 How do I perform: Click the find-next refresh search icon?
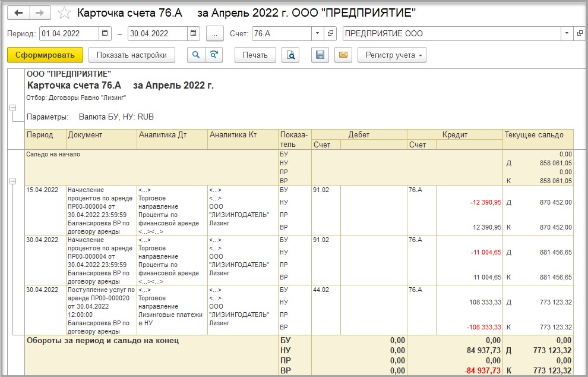pos(214,55)
